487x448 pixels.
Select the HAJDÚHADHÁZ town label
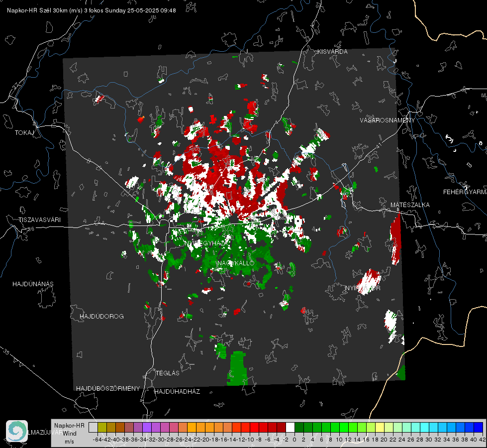(x=177, y=392)
